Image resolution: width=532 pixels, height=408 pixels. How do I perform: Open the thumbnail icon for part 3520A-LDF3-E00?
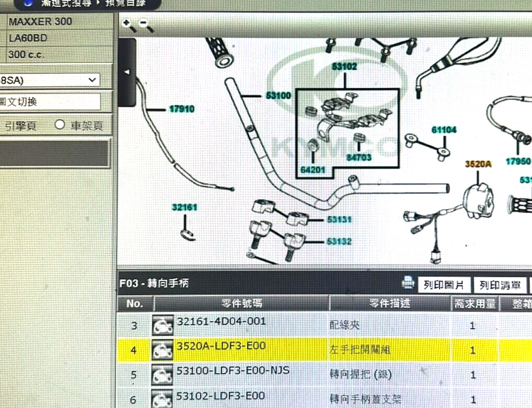[162, 349]
